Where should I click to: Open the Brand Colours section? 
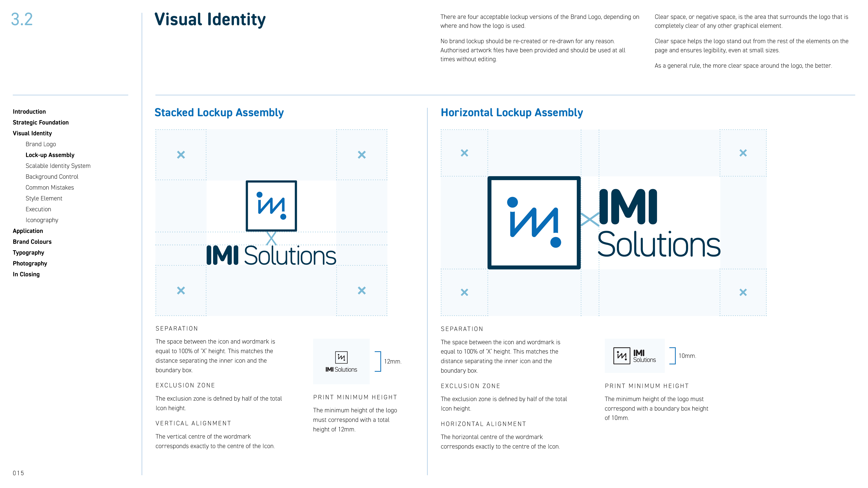(x=32, y=242)
